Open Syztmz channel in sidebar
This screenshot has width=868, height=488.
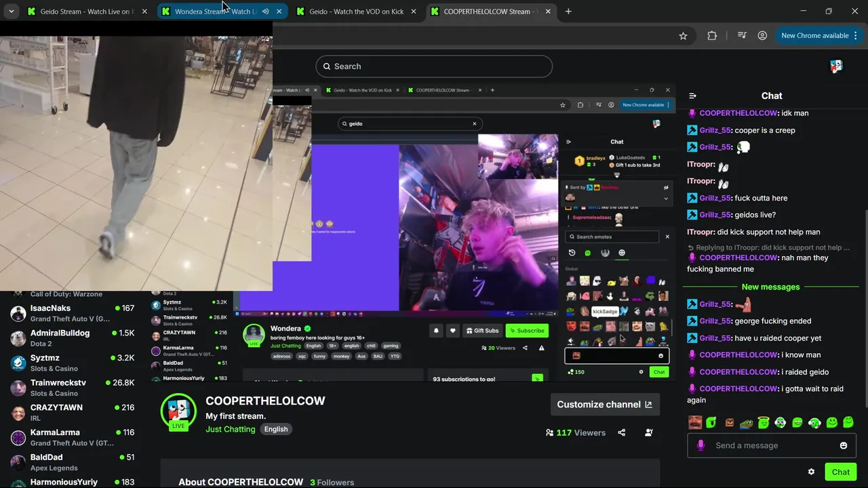[x=71, y=363]
